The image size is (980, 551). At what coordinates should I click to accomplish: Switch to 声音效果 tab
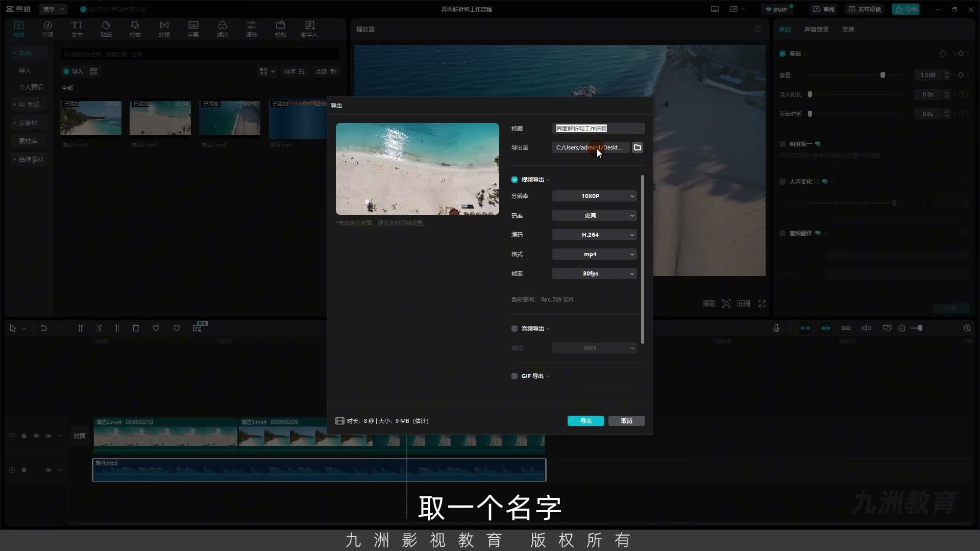pyautogui.click(x=817, y=29)
